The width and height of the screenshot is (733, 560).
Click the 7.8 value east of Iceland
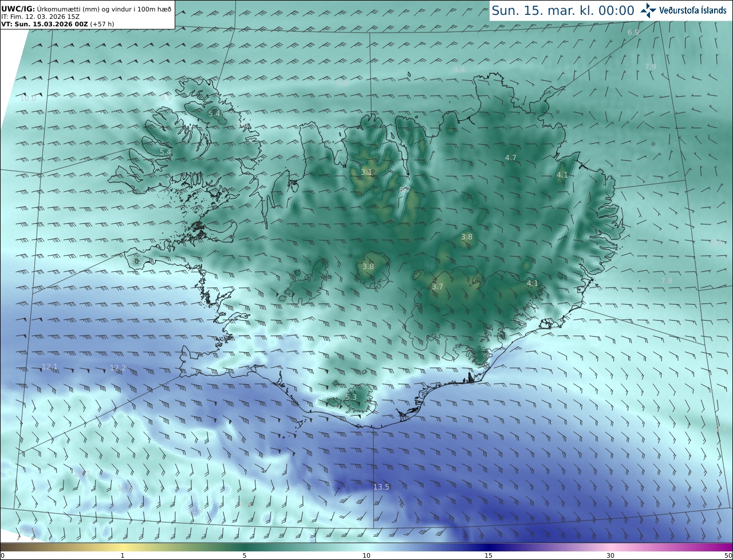click(x=667, y=281)
